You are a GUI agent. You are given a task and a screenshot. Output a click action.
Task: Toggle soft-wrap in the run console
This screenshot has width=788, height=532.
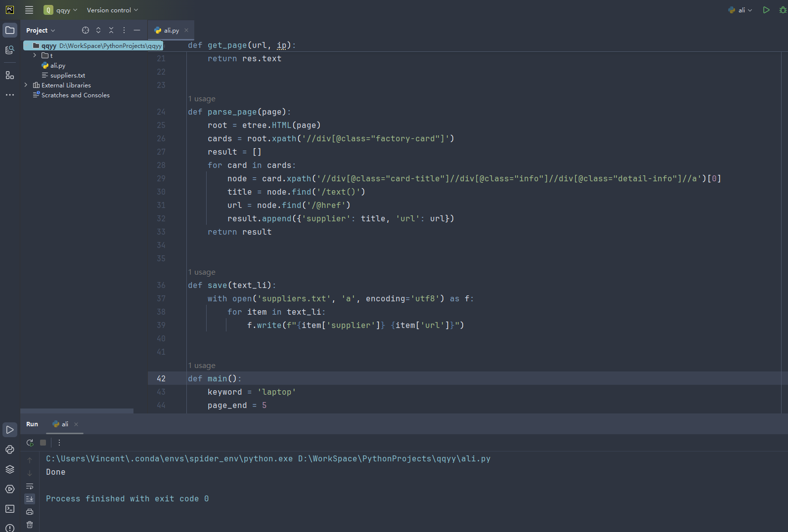[x=30, y=486]
